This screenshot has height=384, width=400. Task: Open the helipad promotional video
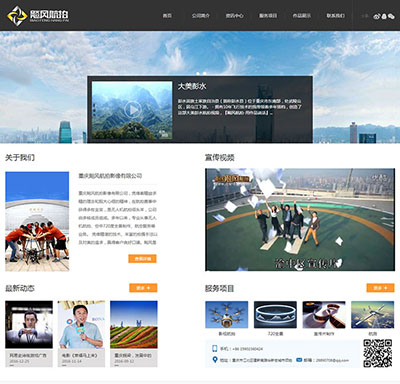click(x=300, y=219)
